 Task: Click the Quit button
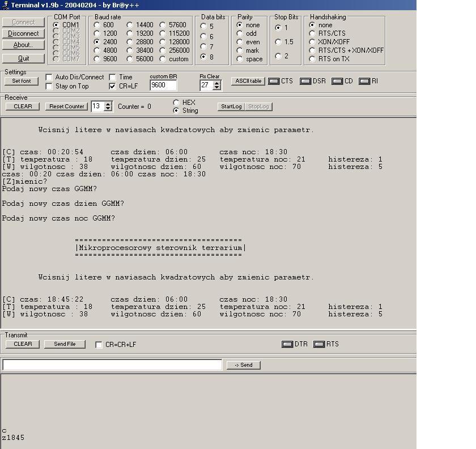(x=23, y=58)
